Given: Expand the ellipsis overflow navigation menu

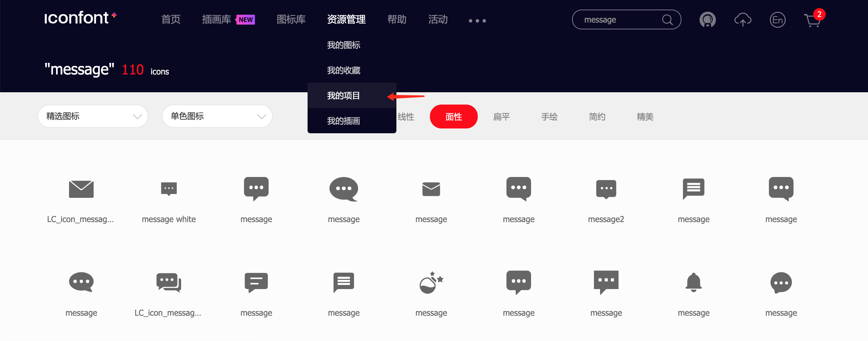Looking at the screenshot, I should 476,21.
